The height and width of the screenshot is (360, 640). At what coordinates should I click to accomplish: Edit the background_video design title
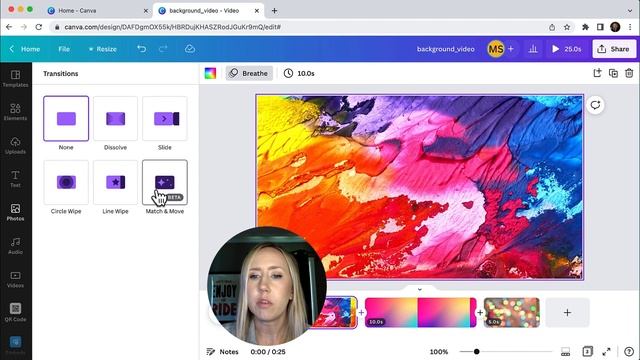[446, 49]
